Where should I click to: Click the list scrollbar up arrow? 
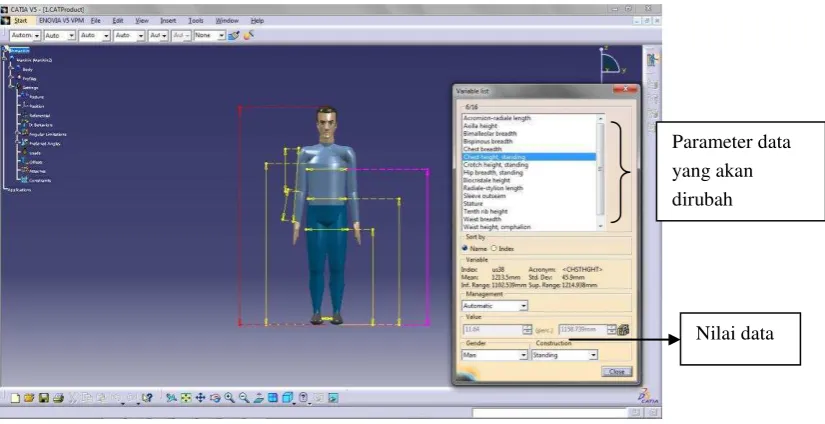click(600, 118)
